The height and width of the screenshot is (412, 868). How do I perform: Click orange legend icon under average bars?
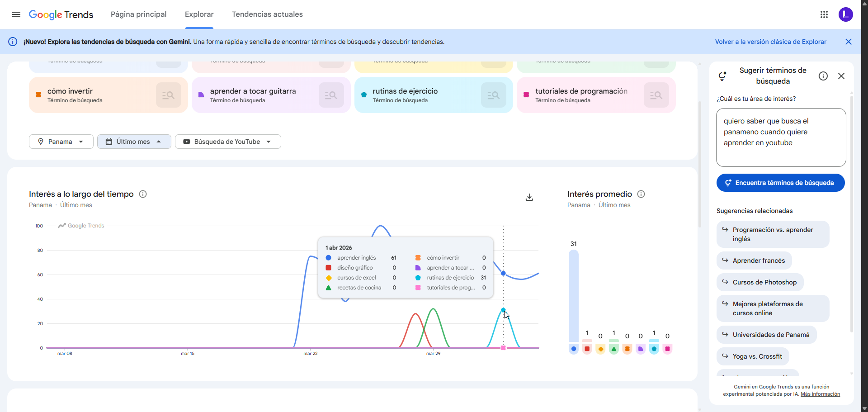click(x=627, y=349)
